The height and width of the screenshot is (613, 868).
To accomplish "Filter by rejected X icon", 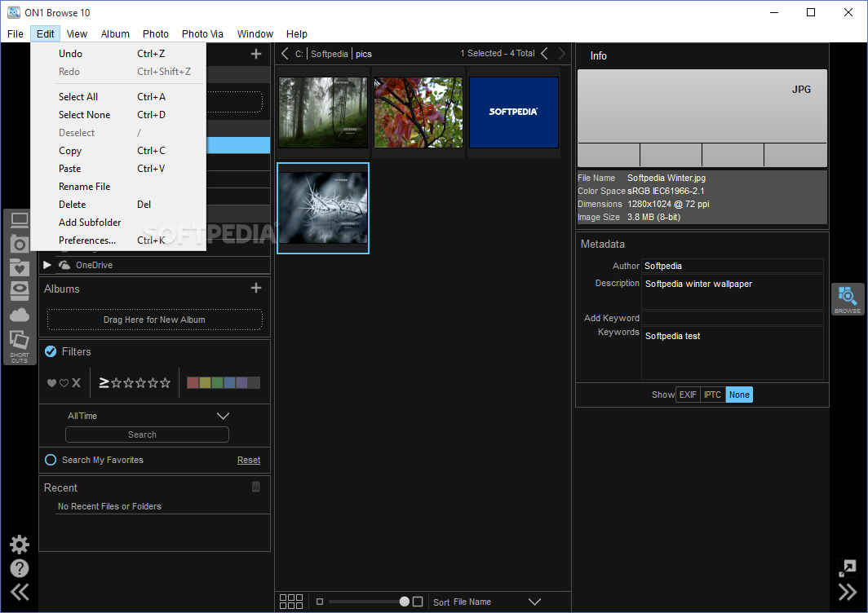I will (77, 383).
